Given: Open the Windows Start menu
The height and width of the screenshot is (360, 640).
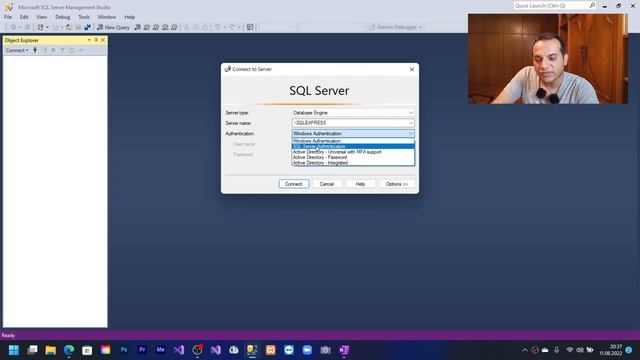Looking at the screenshot, I should 14,350.
